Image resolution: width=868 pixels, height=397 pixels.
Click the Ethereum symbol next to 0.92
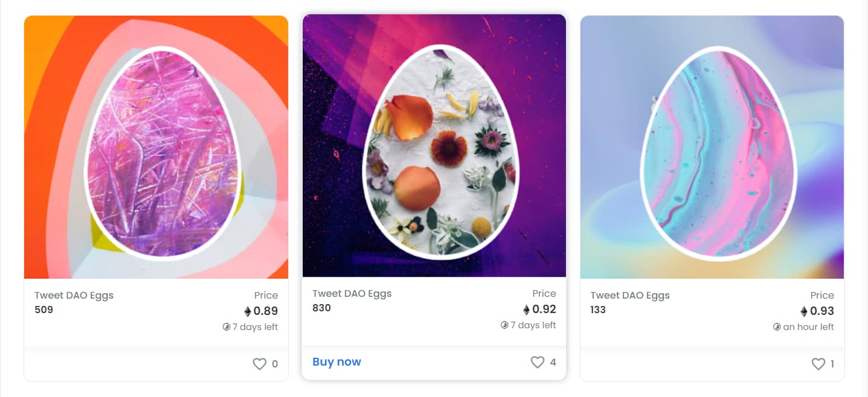[x=526, y=310]
